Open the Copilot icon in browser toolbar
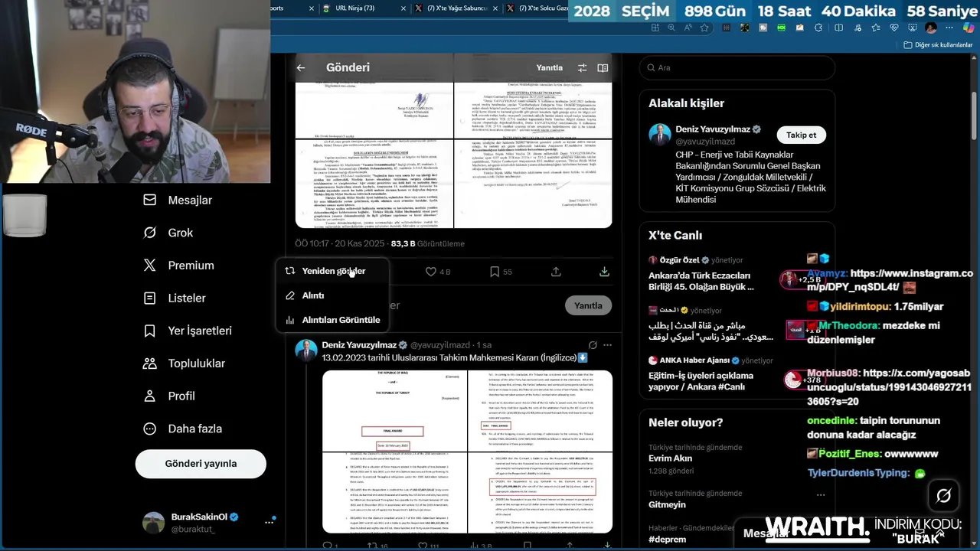The height and width of the screenshot is (551, 980). tap(969, 28)
